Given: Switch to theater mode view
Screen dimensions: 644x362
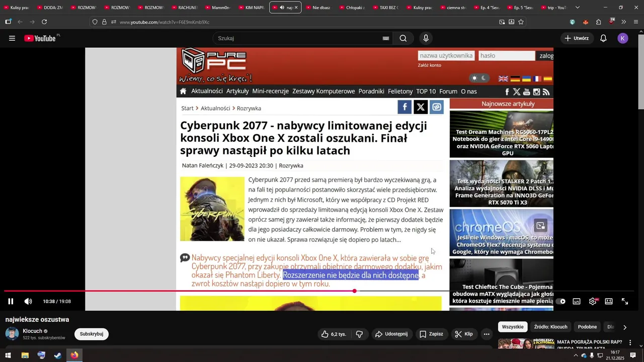Looking at the screenshot, I should [x=609, y=301].
